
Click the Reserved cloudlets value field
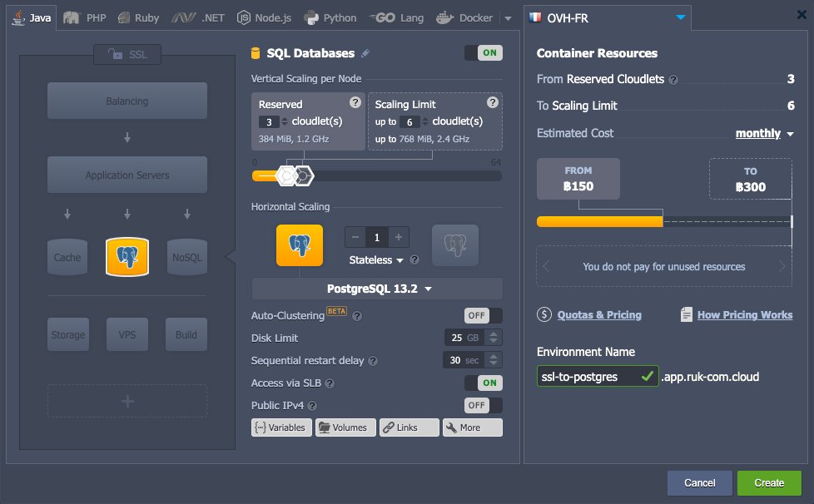[269, 122]
